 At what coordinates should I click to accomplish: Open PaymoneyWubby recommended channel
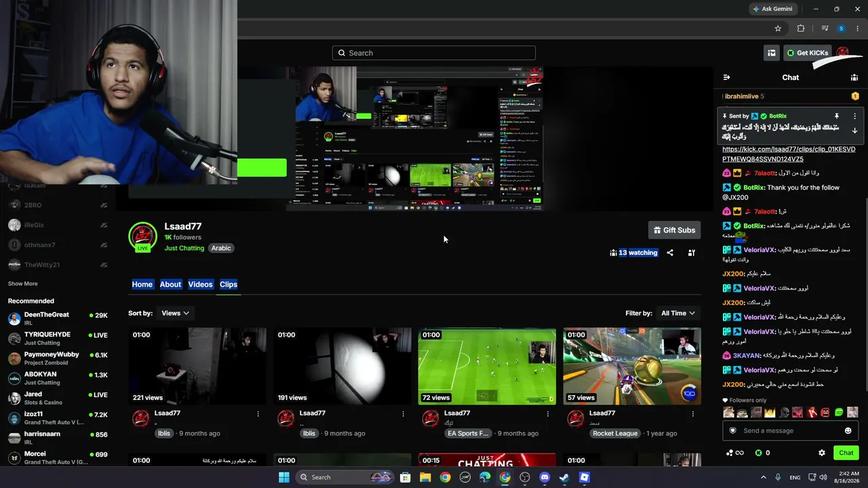point(58,358)
